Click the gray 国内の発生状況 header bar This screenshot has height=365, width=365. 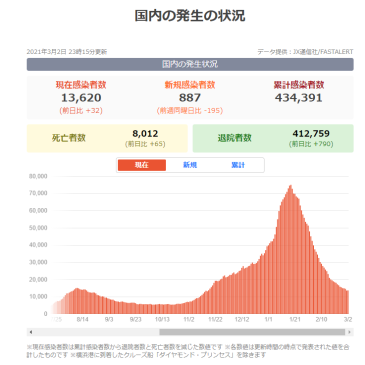[190, 64]
